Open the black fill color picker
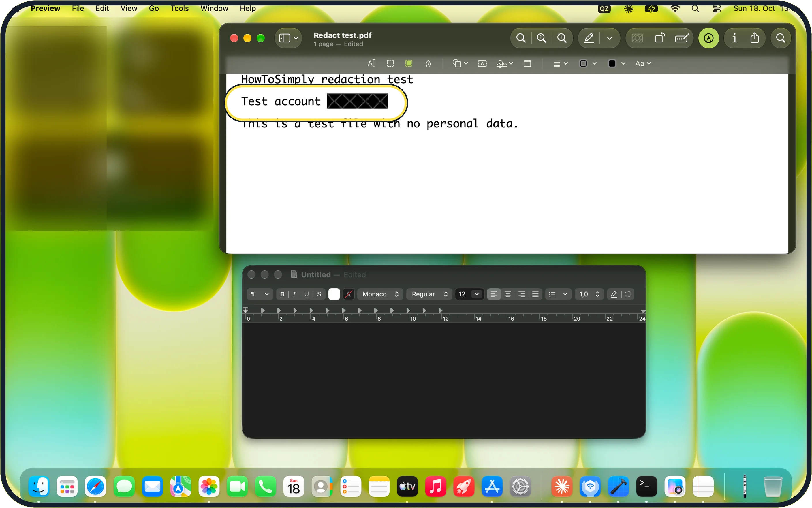 click(x=616, y=63)
